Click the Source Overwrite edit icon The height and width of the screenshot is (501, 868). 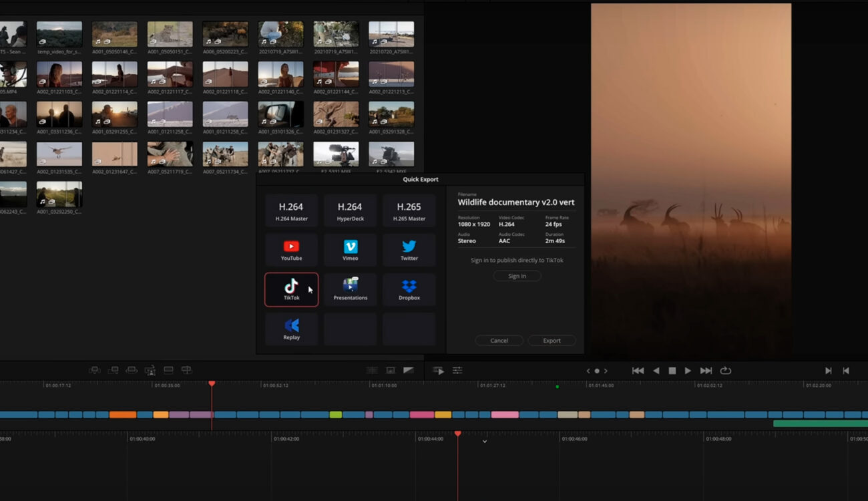187,370
